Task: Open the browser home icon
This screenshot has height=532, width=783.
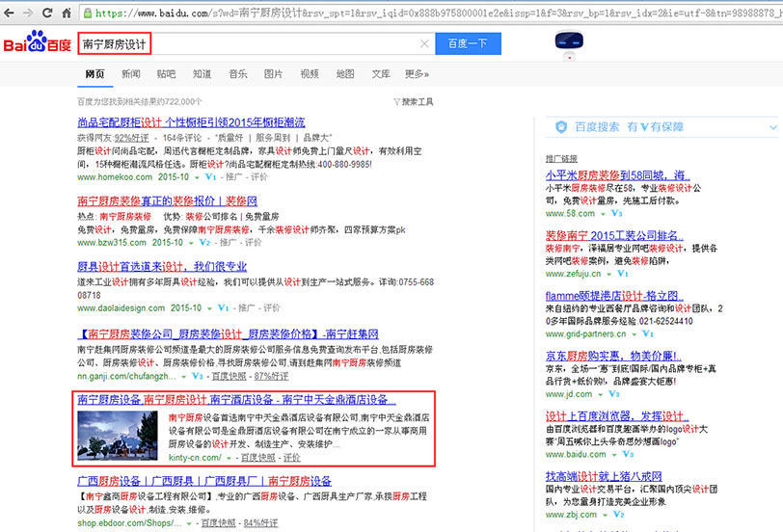Action: 67,13
